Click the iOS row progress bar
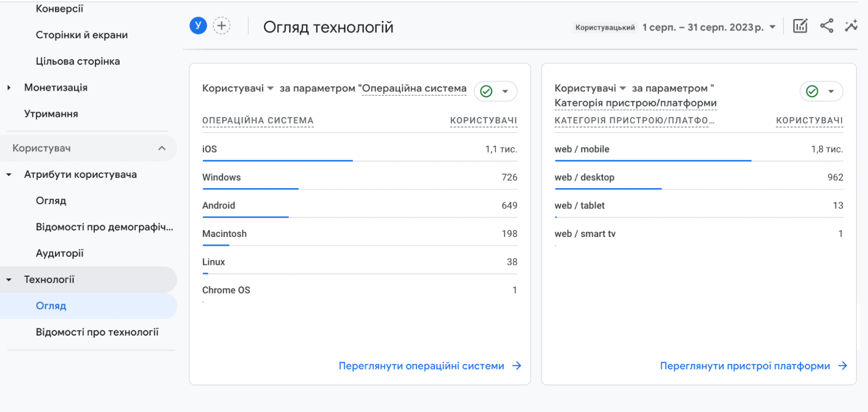Image resolution: width=868 pixels, height=412 pixels. (x=277, y=161)
